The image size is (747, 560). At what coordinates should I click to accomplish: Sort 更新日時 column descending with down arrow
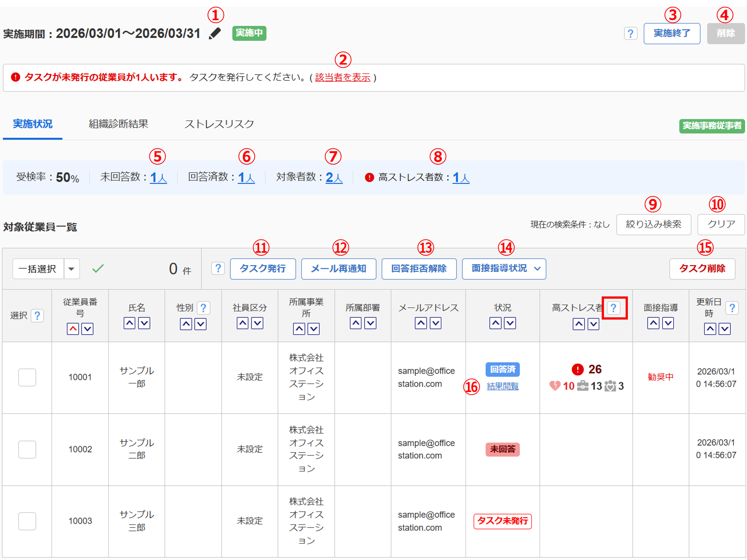click(725, 329)
